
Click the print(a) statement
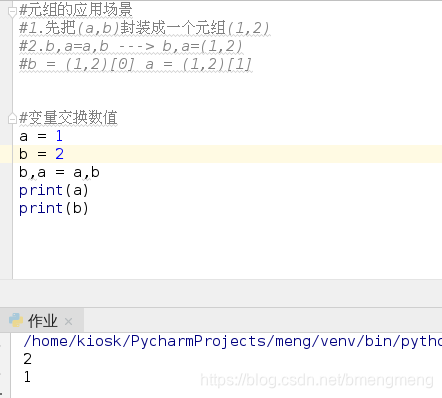(54, 190)
